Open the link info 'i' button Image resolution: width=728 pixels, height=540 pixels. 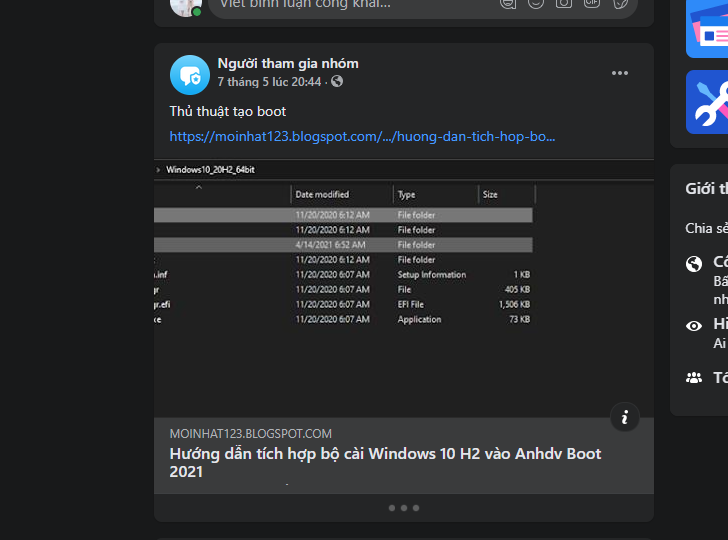pyautogui.click(x=624, y=417)
